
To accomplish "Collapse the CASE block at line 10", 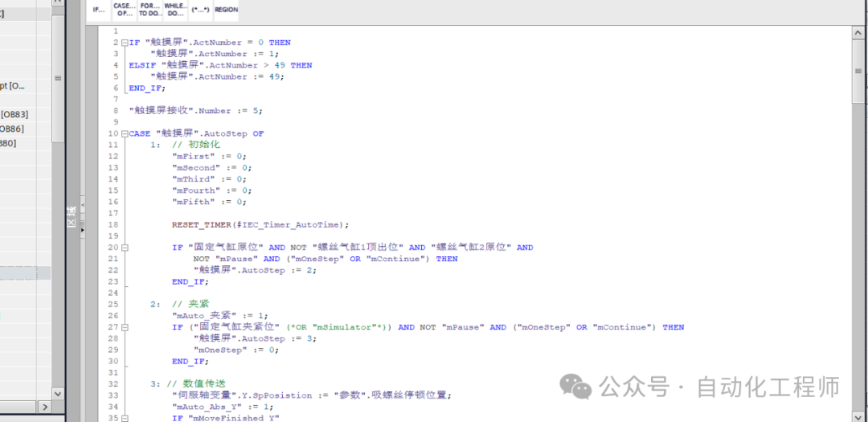I will 125,133.
